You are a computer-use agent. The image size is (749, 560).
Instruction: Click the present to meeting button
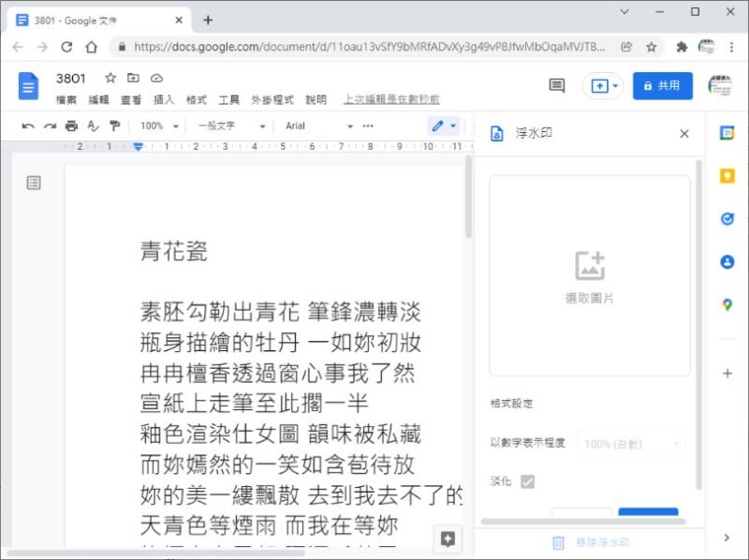[x=599, y=86]
